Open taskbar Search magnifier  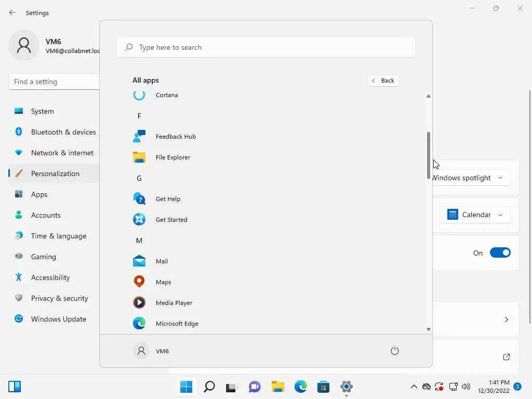pyautogui.click(x=209, y=387)
